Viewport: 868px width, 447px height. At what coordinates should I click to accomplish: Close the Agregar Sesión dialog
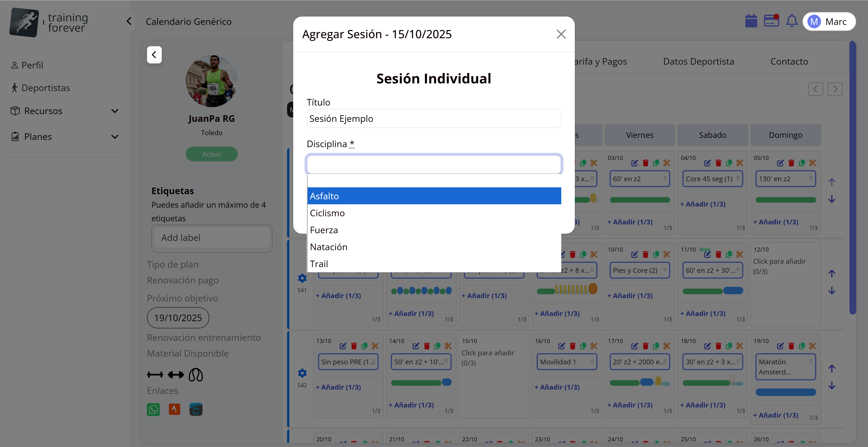click(x=561, y=34)
